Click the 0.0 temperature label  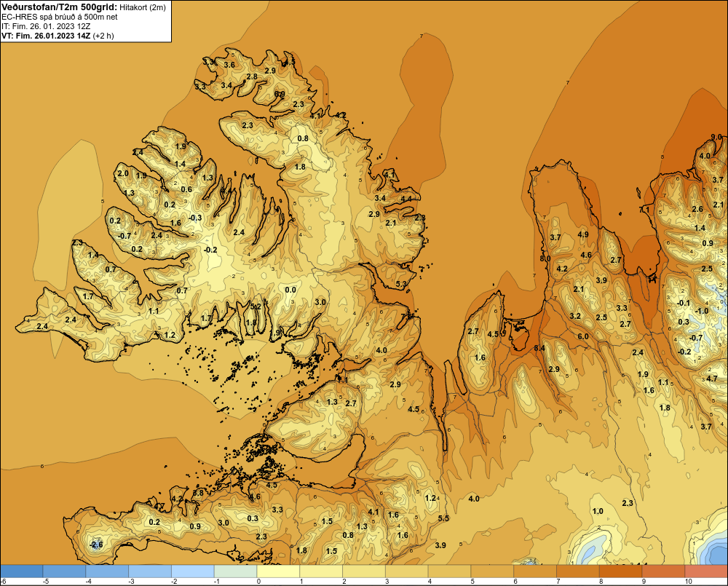[x=290, y=290]
